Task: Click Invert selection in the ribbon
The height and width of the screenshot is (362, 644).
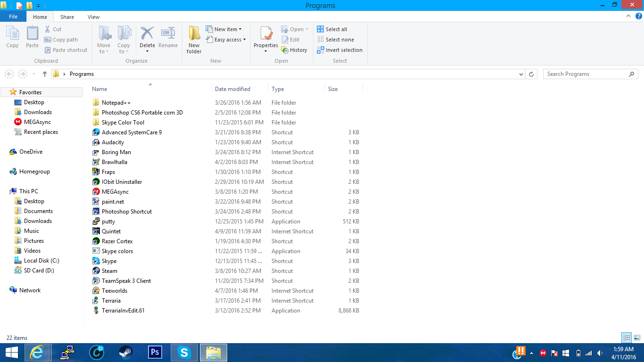Action: [339, 50]
